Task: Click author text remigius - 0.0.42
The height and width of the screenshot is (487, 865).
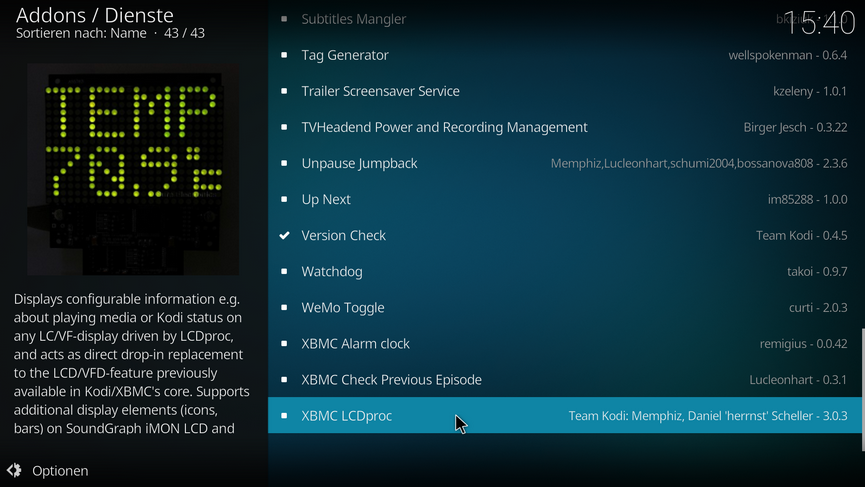Action: (803, 344)
